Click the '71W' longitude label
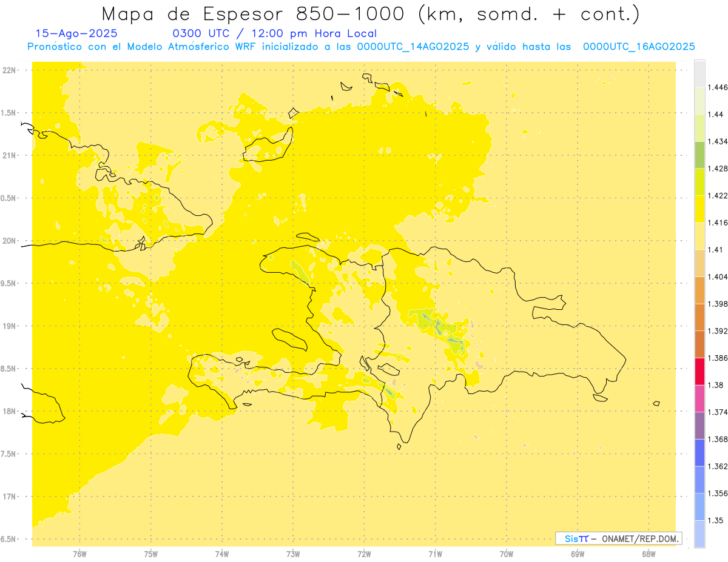 pyautogui.click(x=435, y=554)
